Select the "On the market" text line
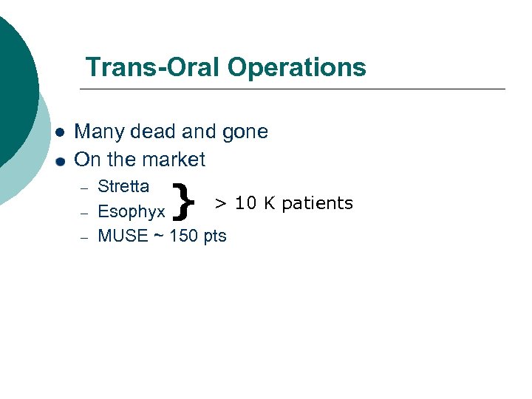This screenshot has height=399, width=532. click(140, 159)
